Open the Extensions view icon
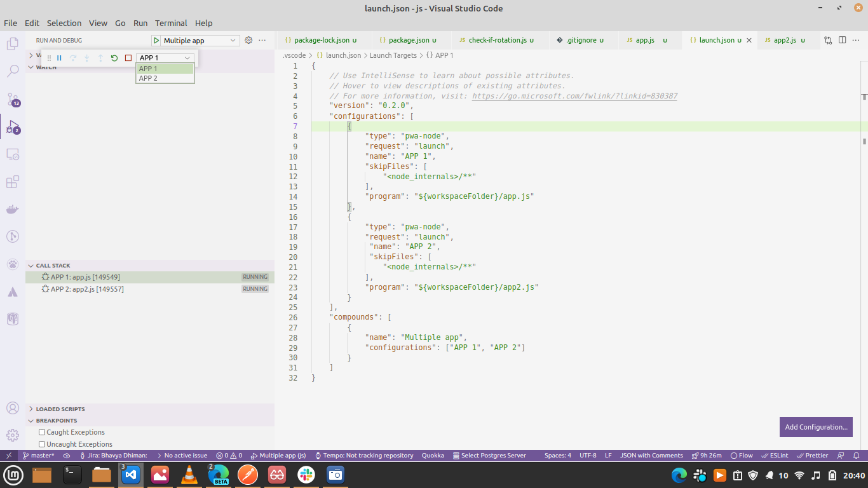 (x=12, y=182)
